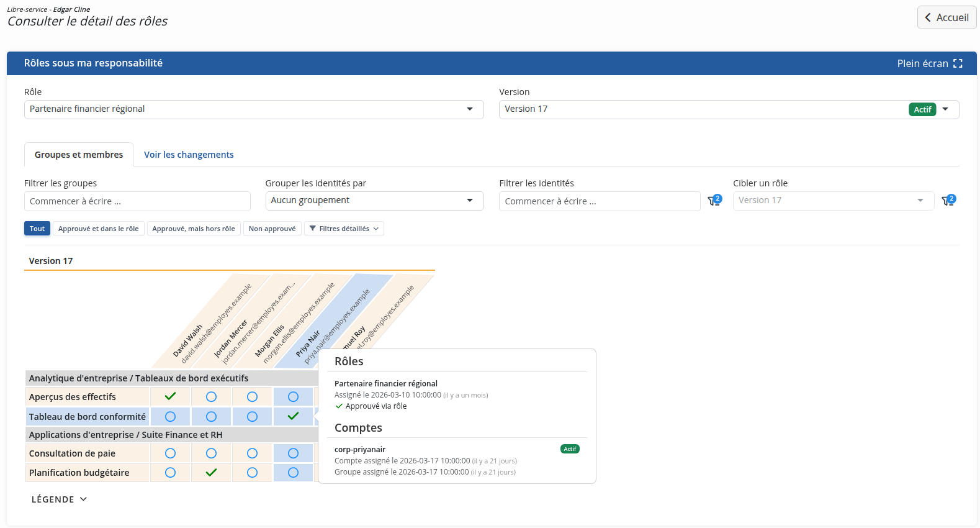980x528 pixels.
Task: Click David Walsh circle in Tableau de bord conformité row
Action: click(170, 417)
